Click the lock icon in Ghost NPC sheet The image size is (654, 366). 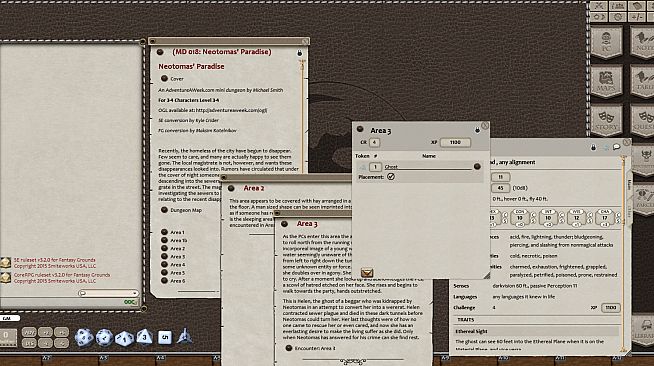(x=593, y=147)
